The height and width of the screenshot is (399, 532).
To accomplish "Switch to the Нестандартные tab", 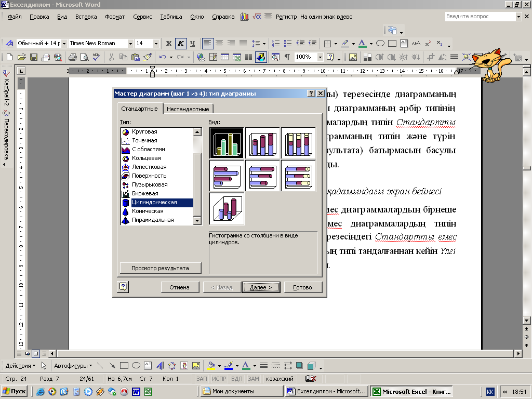I will (188, 109).
